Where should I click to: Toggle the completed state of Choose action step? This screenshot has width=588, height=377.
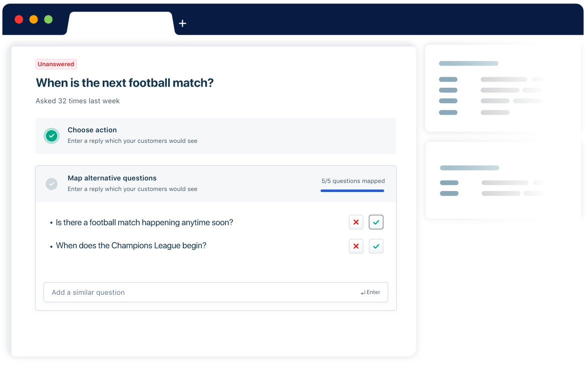pyautogui.click(x=52, y=135)
